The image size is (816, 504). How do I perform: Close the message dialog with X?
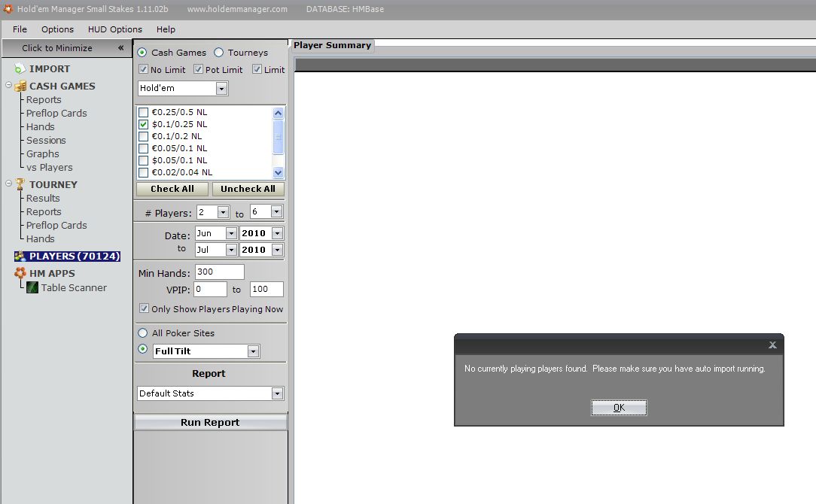point(772,345)
